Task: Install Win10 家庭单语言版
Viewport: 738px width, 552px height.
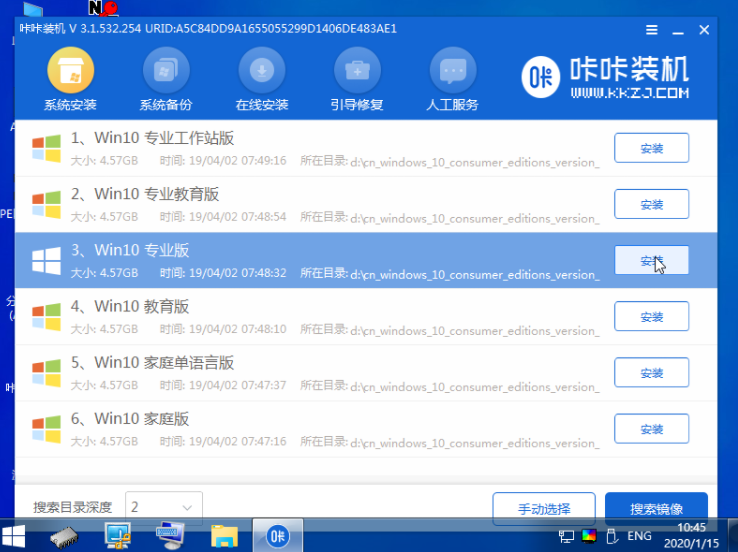Action: tap(651, 373)
